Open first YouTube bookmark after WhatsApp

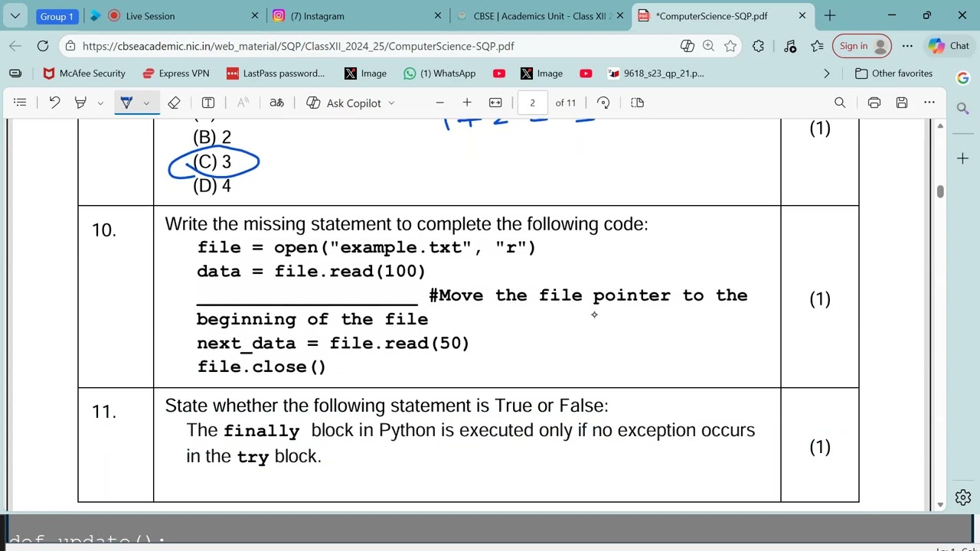[x=499, y=73]
